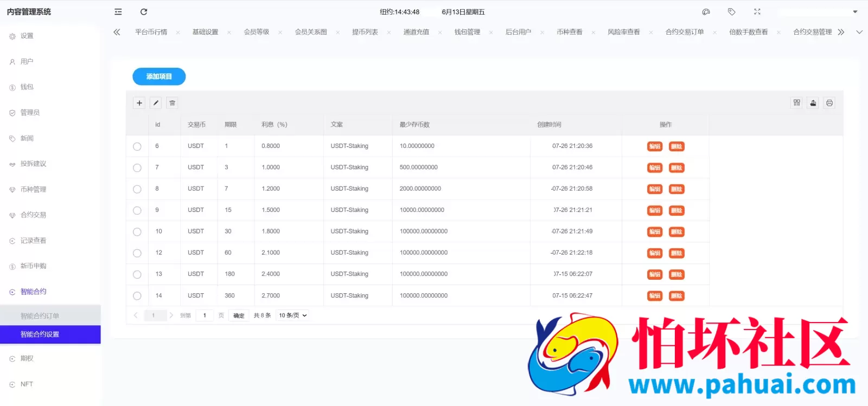Switch to the 合约交易订单 tab
Image resolution: width=868 pixels, height=406 pixels.
pyautogui.click(x=685, y=33)
